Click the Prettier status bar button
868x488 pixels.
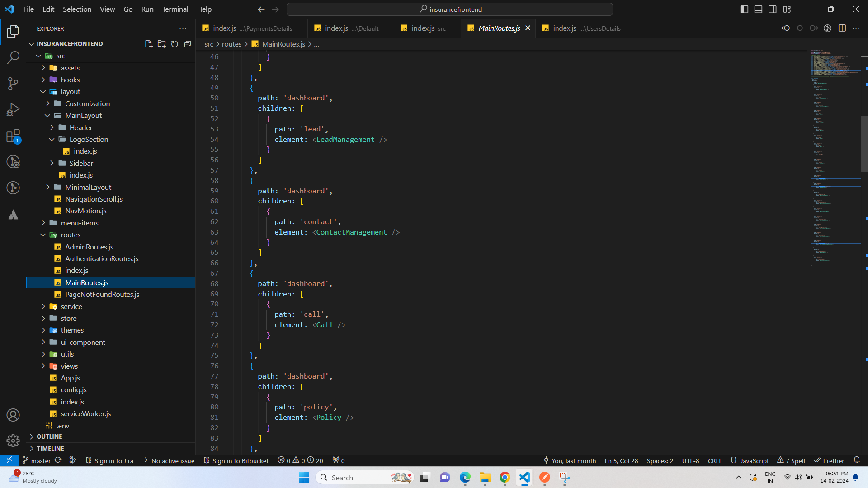[829, 460]
